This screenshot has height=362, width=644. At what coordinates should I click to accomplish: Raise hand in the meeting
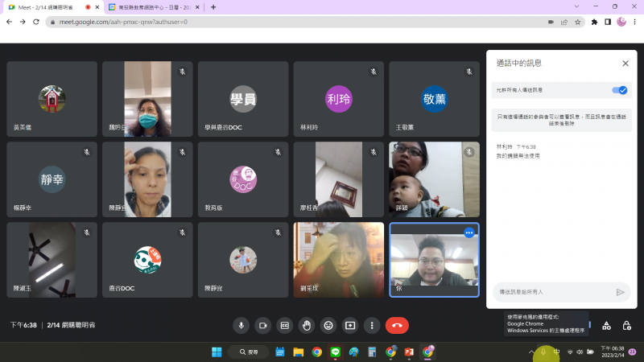click(x=307, y=326)
